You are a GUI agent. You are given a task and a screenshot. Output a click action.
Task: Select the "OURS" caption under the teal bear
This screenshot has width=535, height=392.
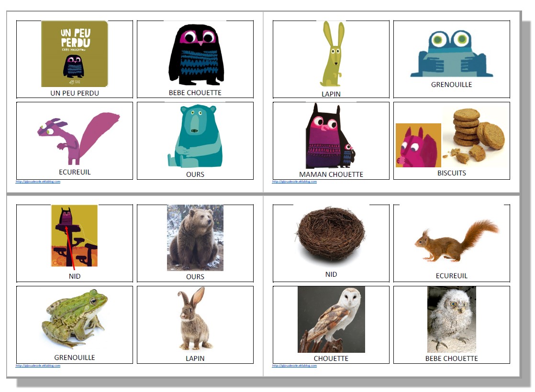coord(195,174)
